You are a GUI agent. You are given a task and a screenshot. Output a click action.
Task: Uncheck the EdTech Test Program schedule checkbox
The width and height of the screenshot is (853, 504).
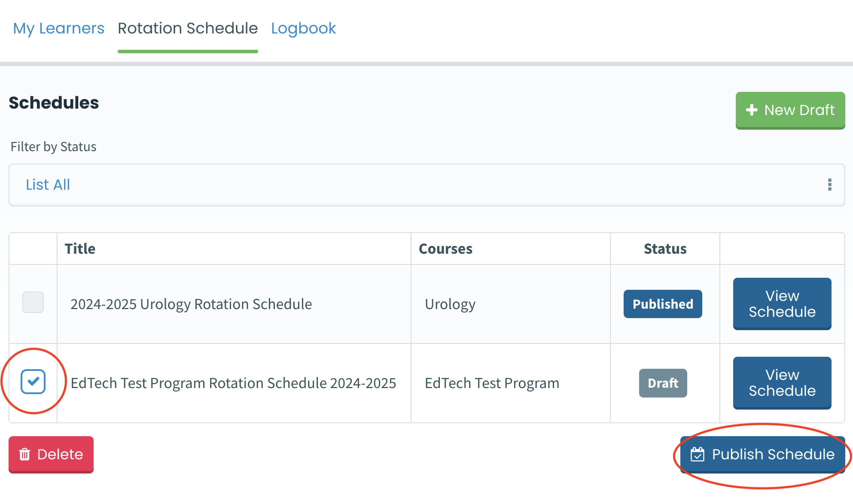[33, 381]
